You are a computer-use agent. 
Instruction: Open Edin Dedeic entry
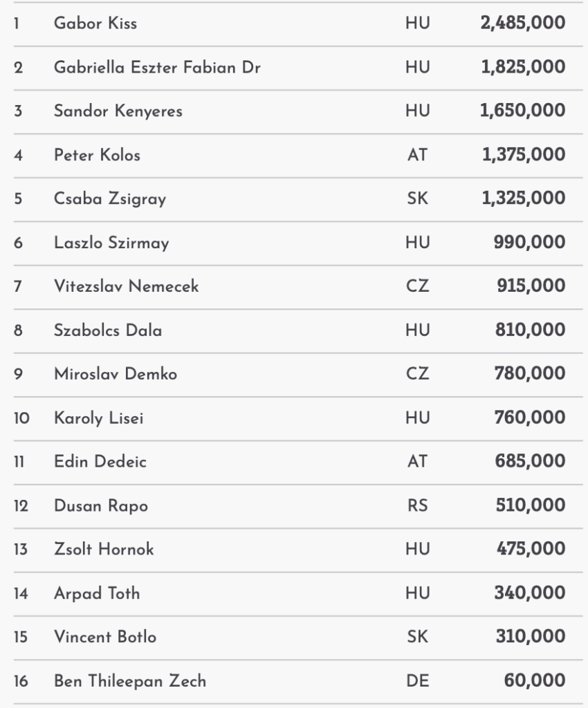[x=100, y=462]
